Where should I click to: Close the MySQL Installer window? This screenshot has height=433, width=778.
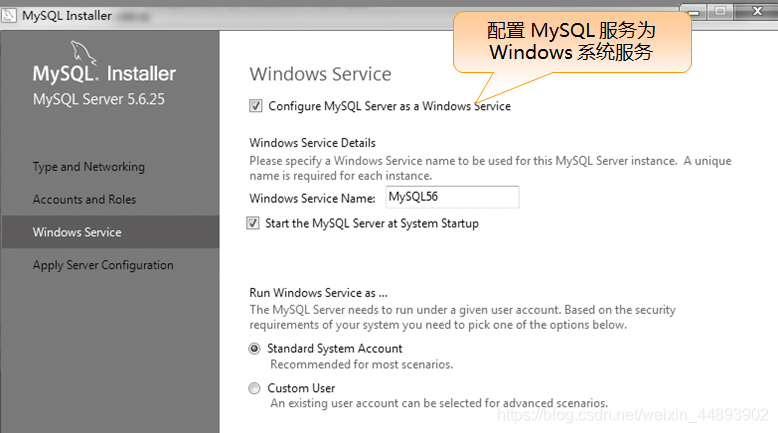(757, 11)
